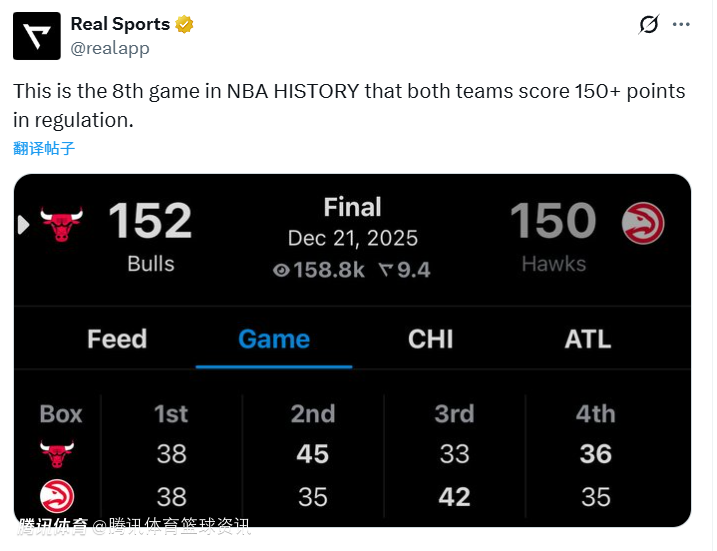Click the Hawks logo beside the score
Image resolution: width=717 pixels, height=551 pixels.
click(643, 224)
